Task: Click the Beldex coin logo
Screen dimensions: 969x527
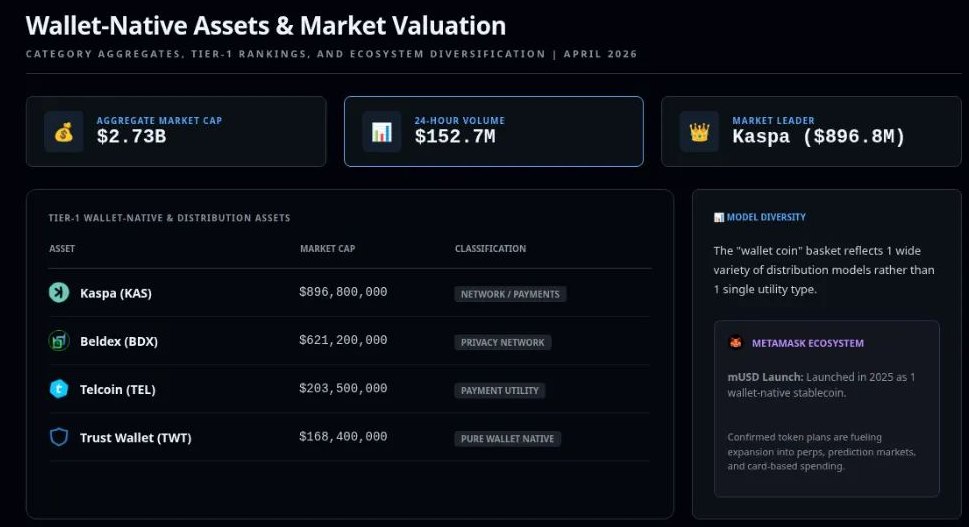Action: [x=59, y=341]
